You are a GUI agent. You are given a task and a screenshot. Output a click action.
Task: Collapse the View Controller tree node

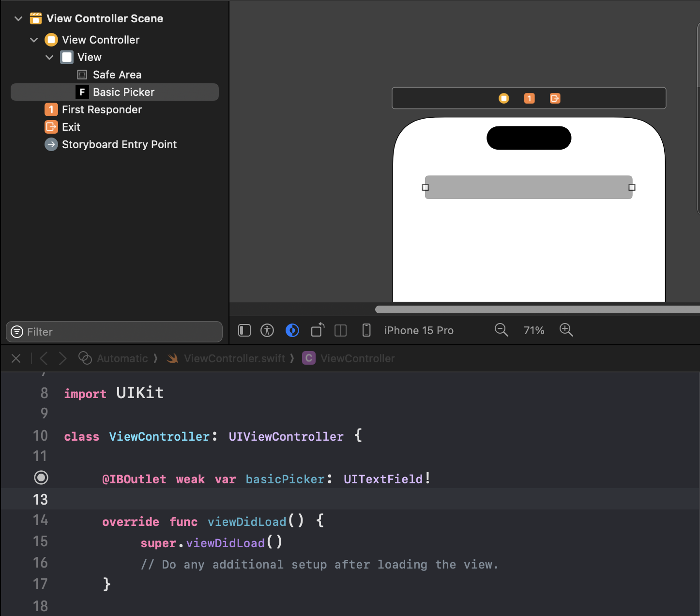tap(34, 40)
